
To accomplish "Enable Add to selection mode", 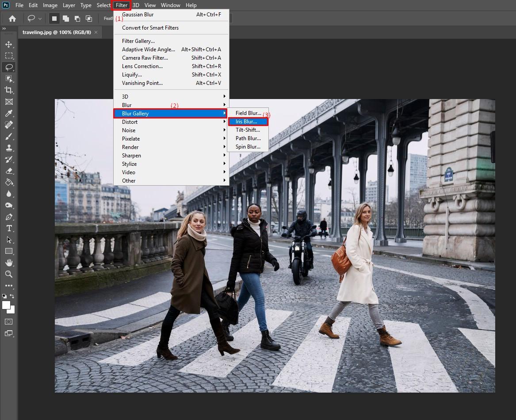I will click(66, 19).
